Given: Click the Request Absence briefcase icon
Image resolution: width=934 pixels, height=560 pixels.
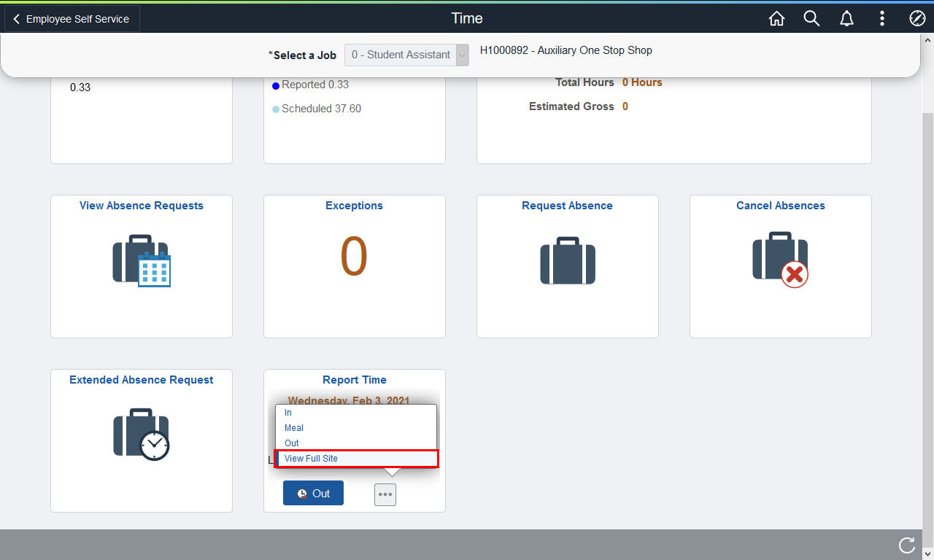Looking at the screenshot, I should coord(568,260).
